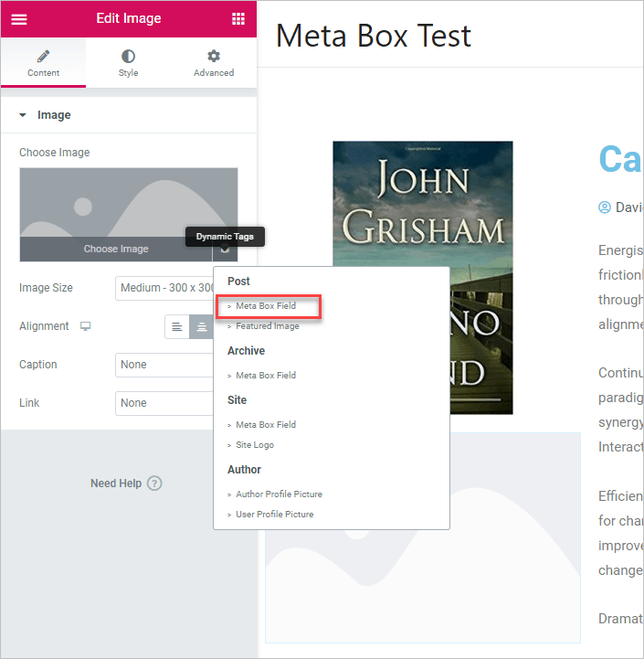Set alignment to center
The image size is (644, 659).
[202, 327]
